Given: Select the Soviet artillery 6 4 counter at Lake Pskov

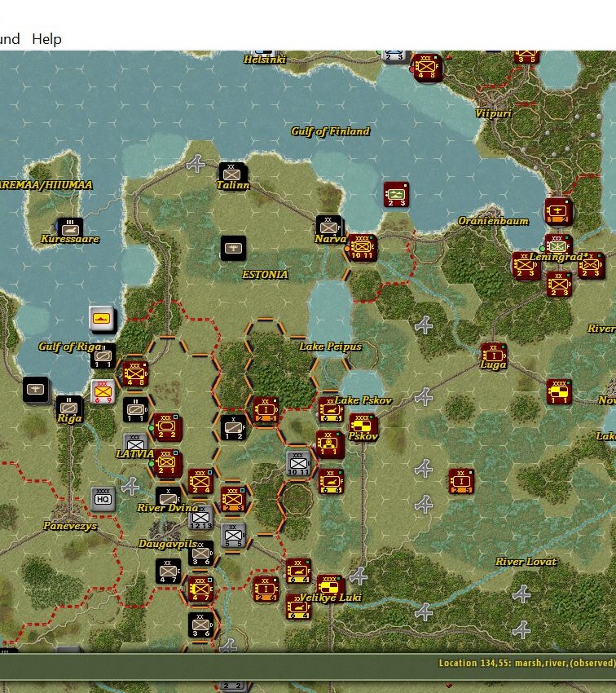Looking at the screenshot, I should (330, 409).
